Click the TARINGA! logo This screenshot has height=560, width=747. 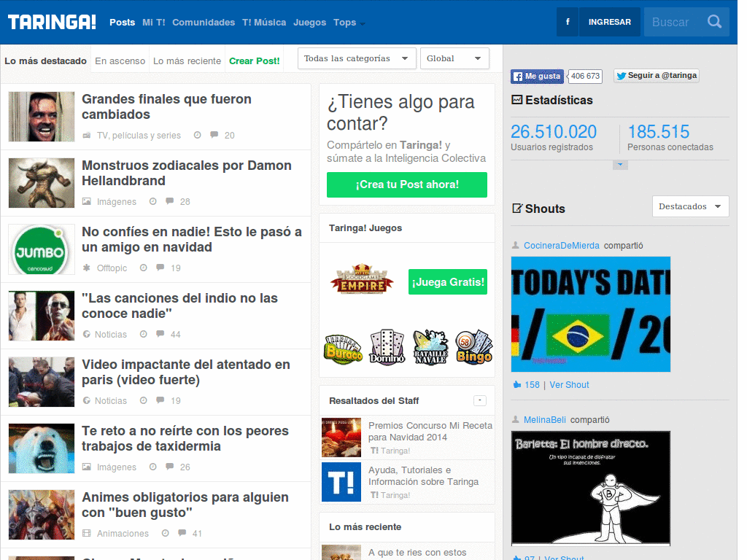coord(51,21)
